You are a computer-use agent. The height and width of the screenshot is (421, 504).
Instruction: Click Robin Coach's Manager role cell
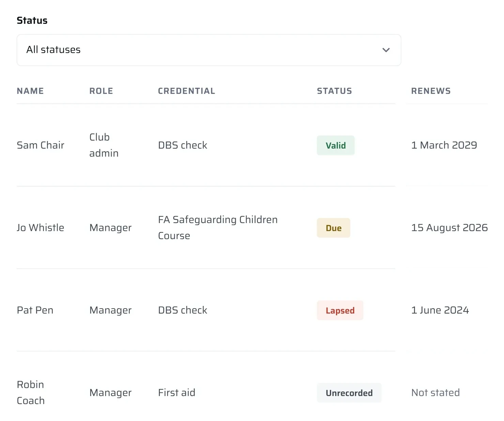point(110,392)
